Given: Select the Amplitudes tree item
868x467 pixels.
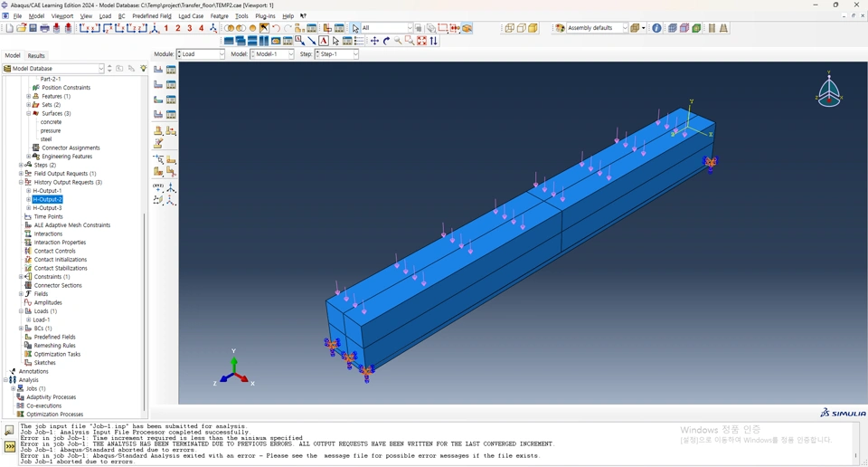Looking at the screenshot, I should 48,302.
